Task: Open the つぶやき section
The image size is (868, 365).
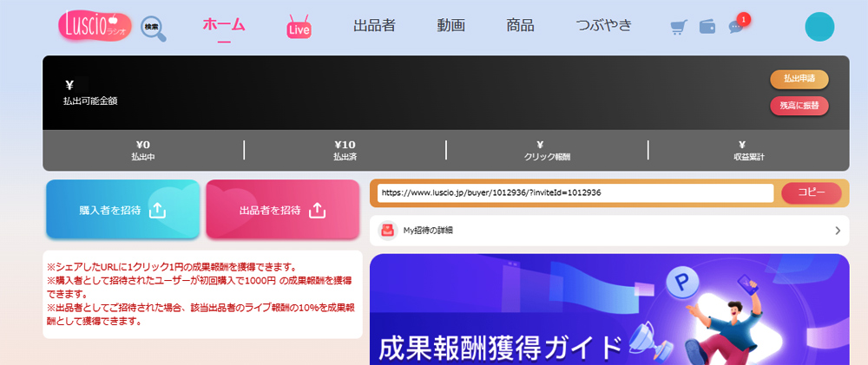Action: pyautogui.click(x=603, y=25)
